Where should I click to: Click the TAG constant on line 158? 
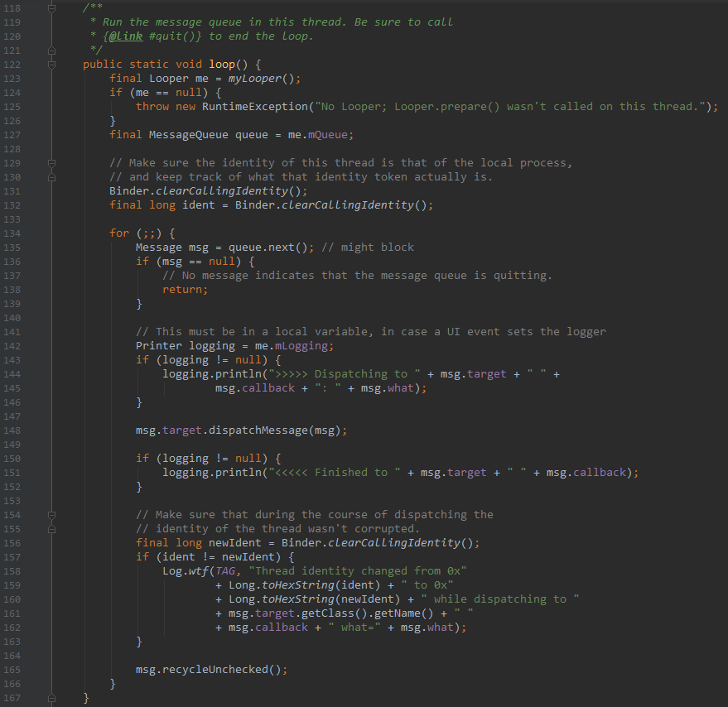[x=224, y=570]
